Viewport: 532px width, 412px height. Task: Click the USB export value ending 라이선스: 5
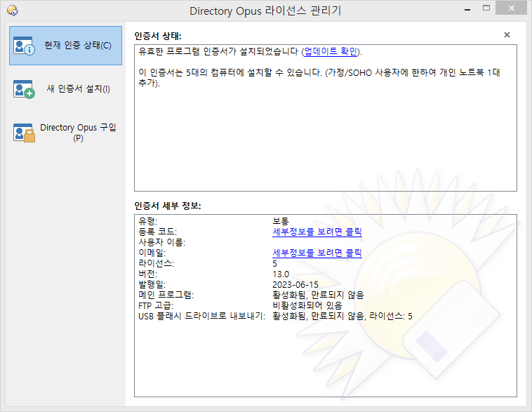click(343, 317)
